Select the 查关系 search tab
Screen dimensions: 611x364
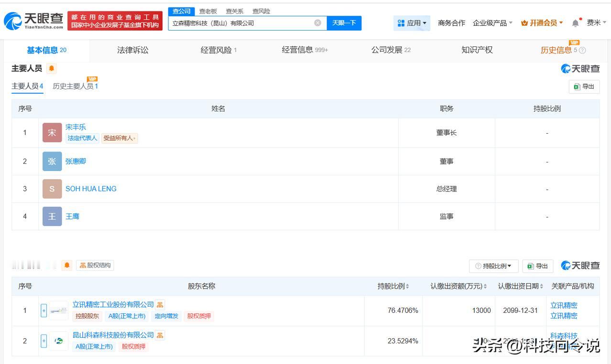tap(235, 11)
